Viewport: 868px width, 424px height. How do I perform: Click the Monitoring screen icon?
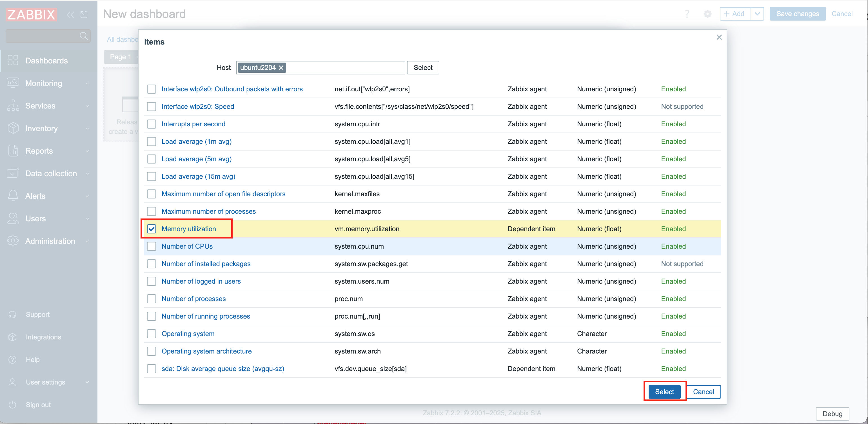tap(13, 83)
